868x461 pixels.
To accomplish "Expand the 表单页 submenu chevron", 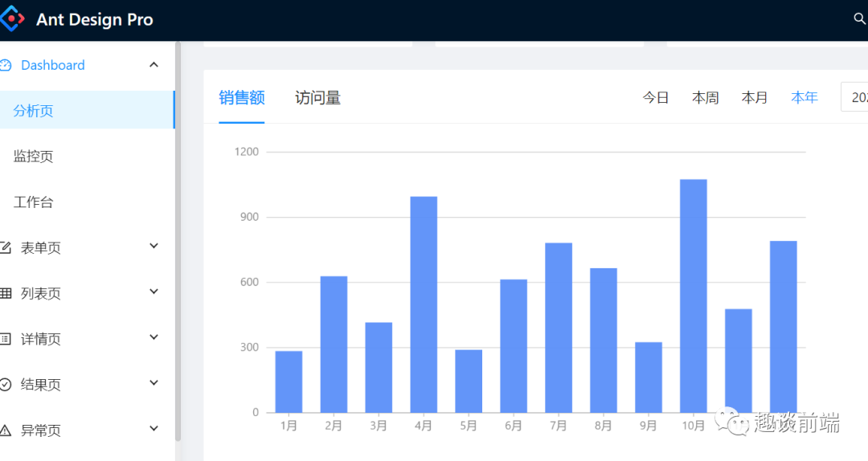I will (154, 246).
